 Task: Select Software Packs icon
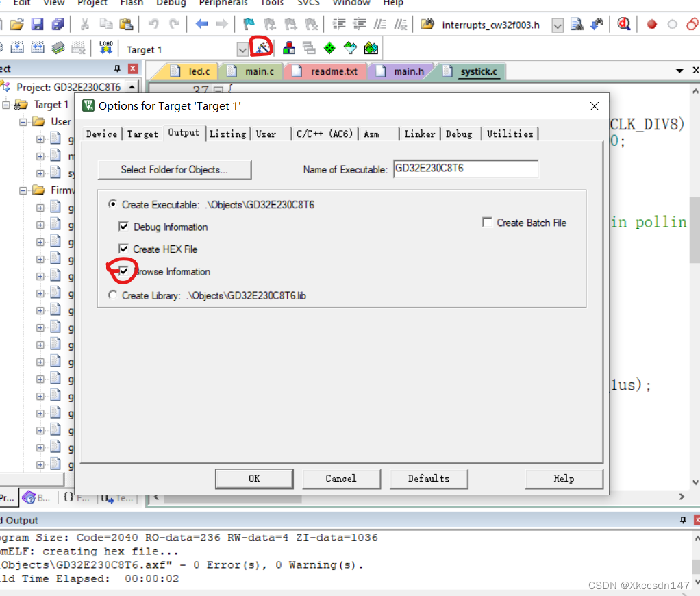pos(350,48)
